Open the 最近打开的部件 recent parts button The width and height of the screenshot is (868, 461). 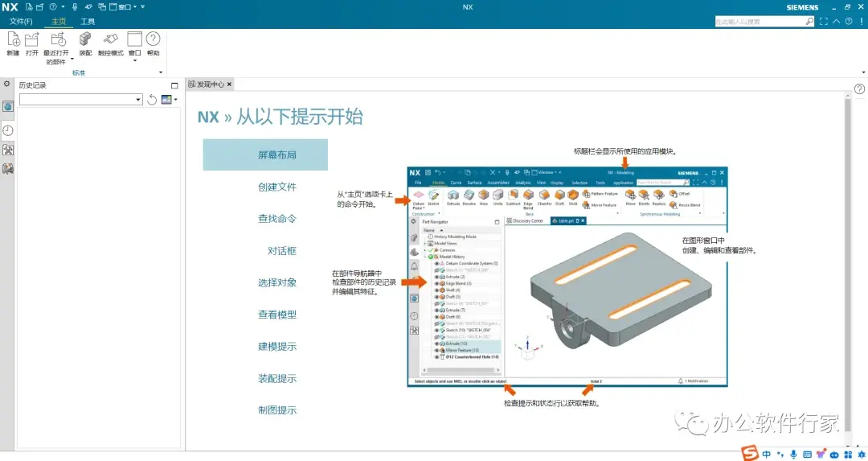pyautogui.click(x=56, y=47)
